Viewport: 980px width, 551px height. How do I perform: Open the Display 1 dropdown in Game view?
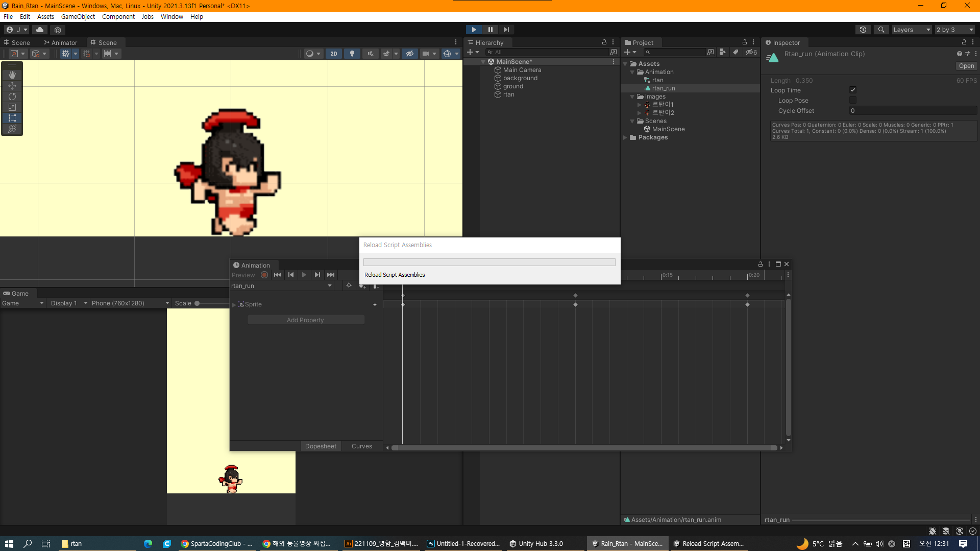click(x=69, y=303)
